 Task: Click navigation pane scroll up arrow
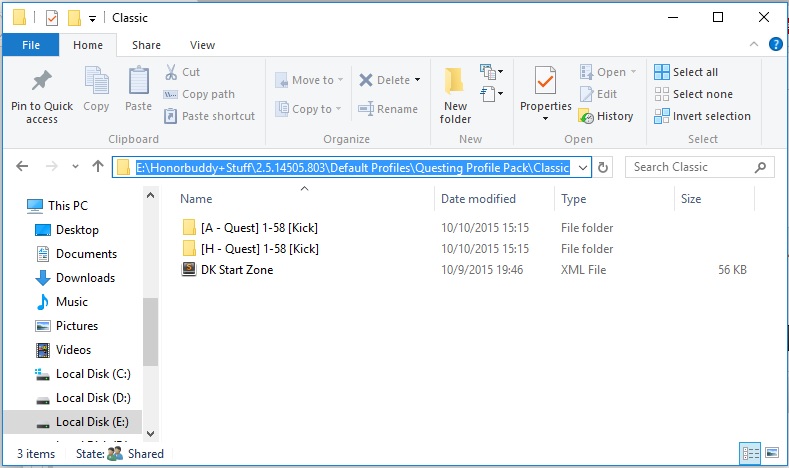150,195
